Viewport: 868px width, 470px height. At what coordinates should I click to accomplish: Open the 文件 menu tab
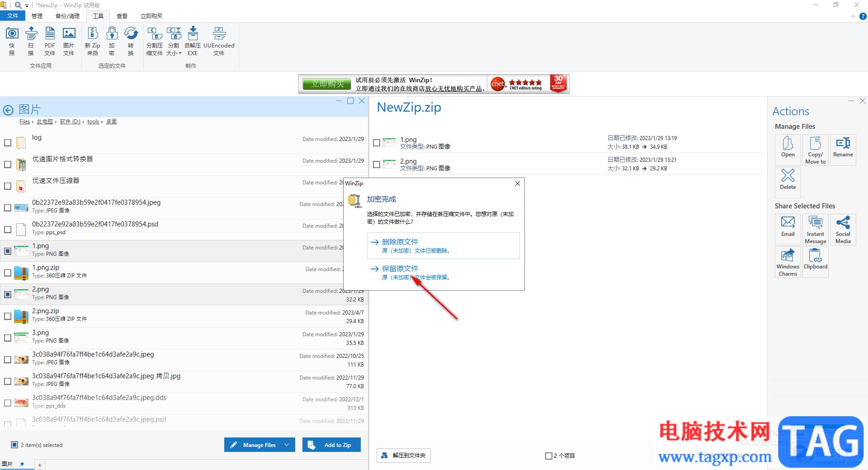[13, 16]
